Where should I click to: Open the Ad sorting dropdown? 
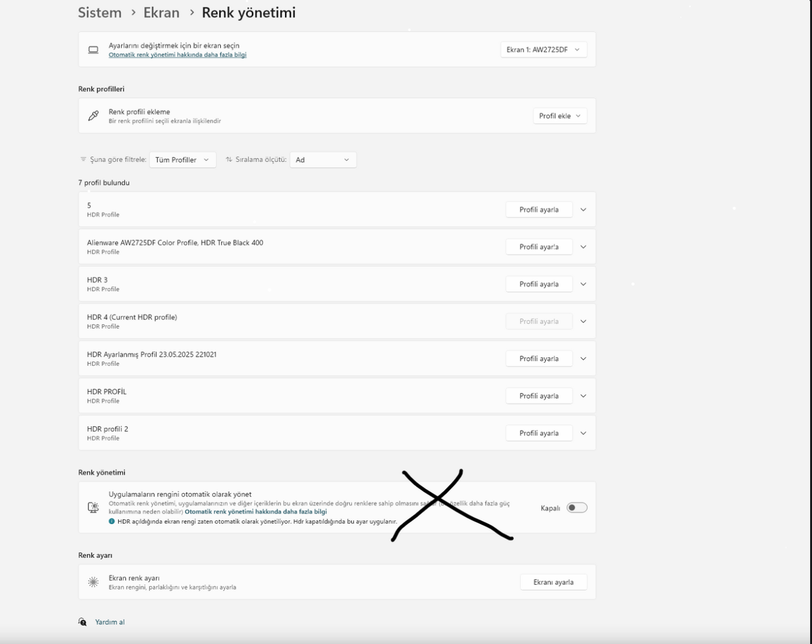(x=323, y=159)
